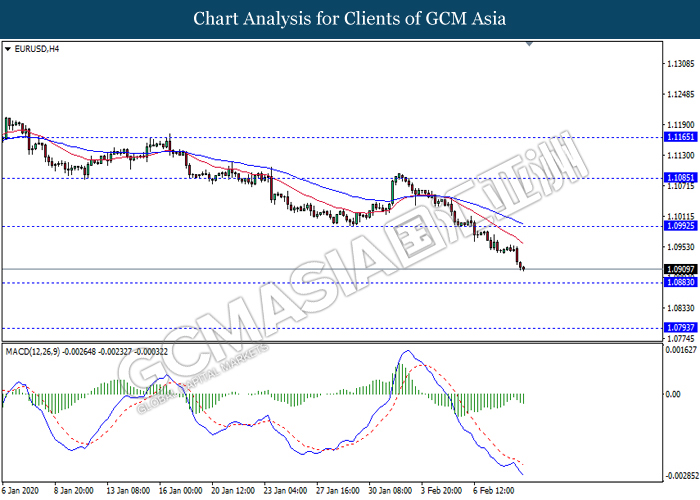Click the MACD 0.00 zero scale value

[673, 394]
